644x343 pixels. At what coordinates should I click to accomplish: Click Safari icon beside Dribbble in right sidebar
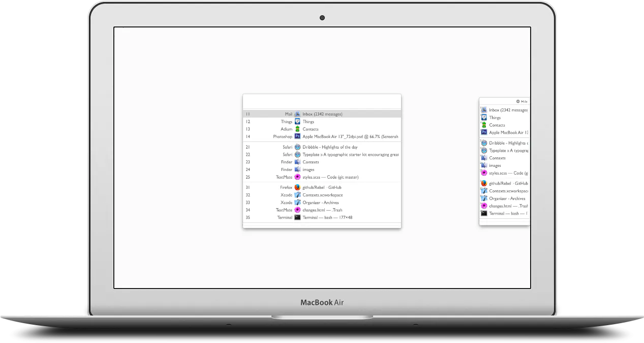coord(484,143)
